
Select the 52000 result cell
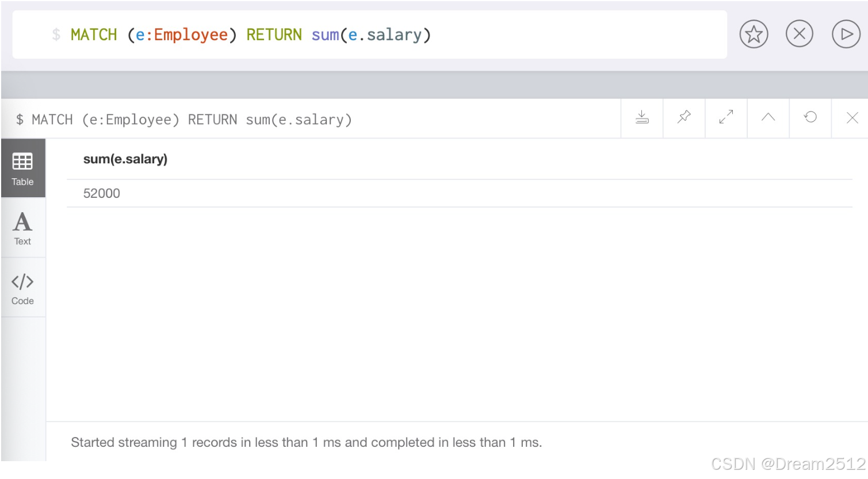(102, 194)
